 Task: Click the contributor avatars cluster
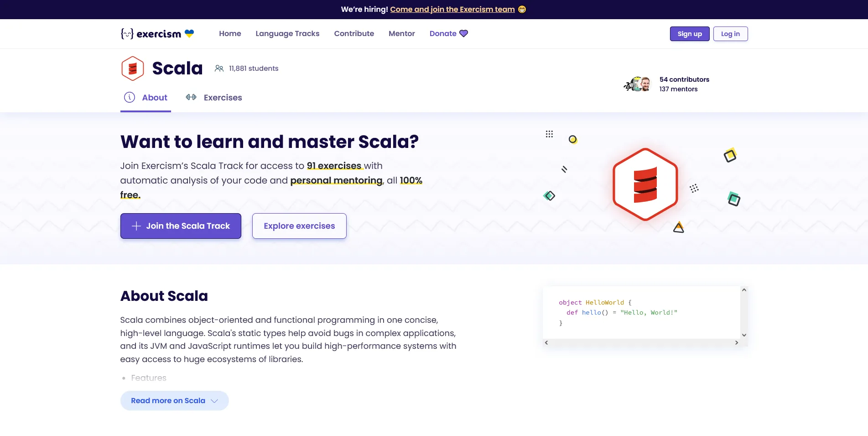click(637, 84)
